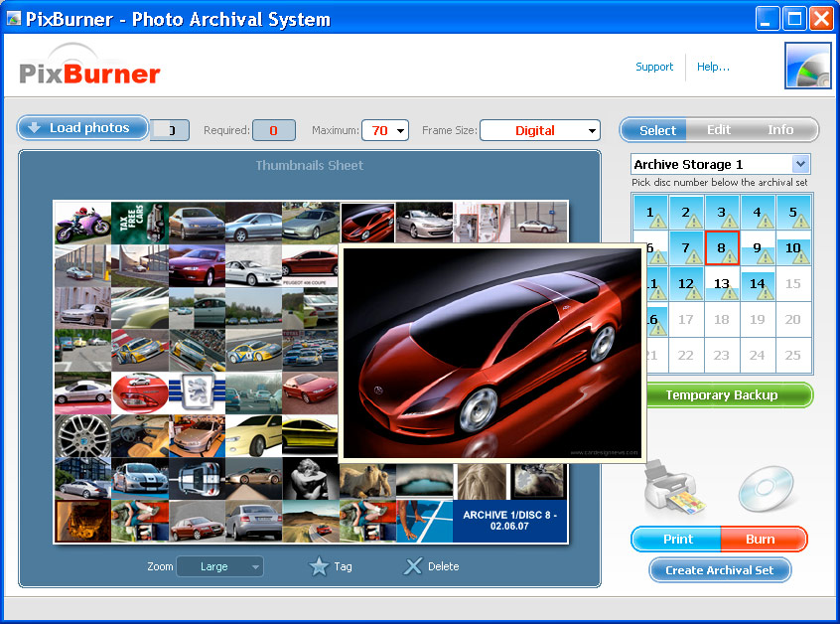
Task: Open the Maximum count dropdown
Action: click(386, 130)
